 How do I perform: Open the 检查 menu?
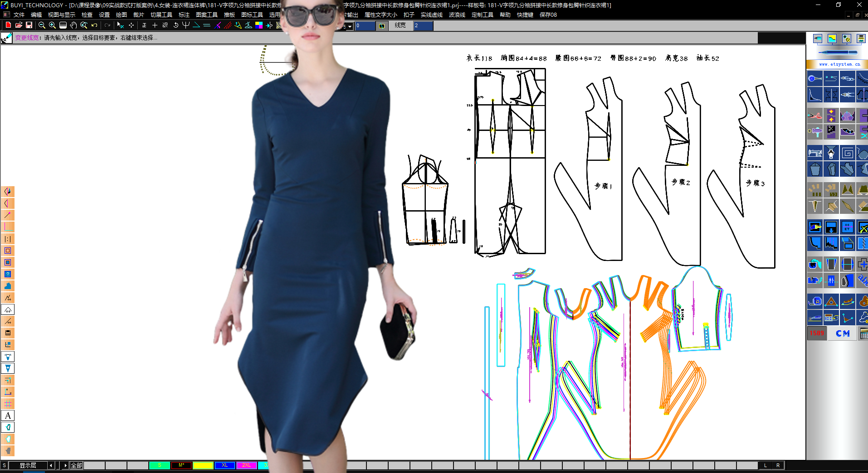[87, 15]
